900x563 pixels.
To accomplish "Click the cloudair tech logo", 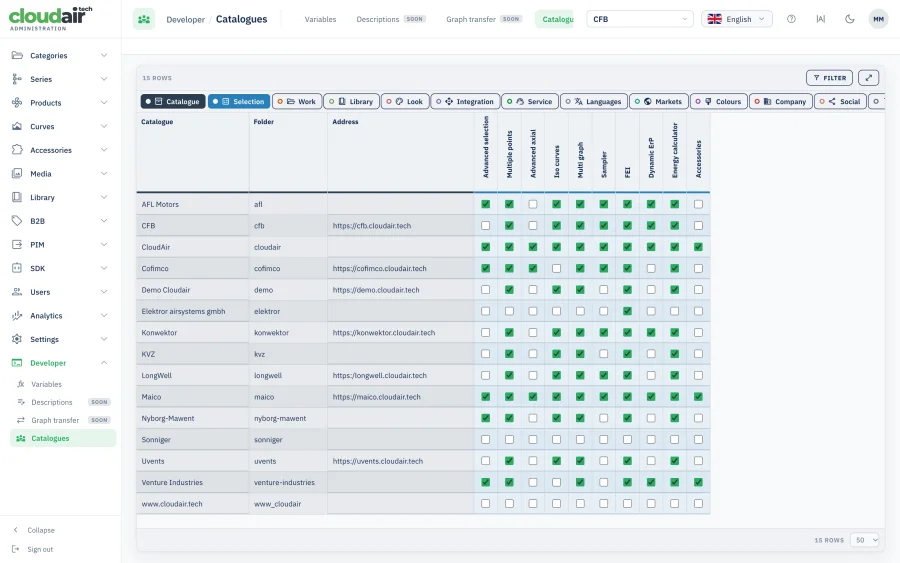I will pyautogui.click(x=51, y=18).
